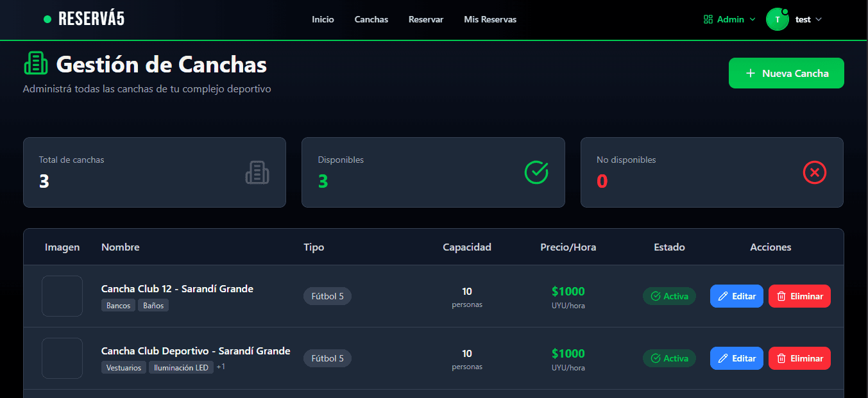Go to the Inicio page
The width and height of the screenshot is (868, 398).
coord(323,19)
